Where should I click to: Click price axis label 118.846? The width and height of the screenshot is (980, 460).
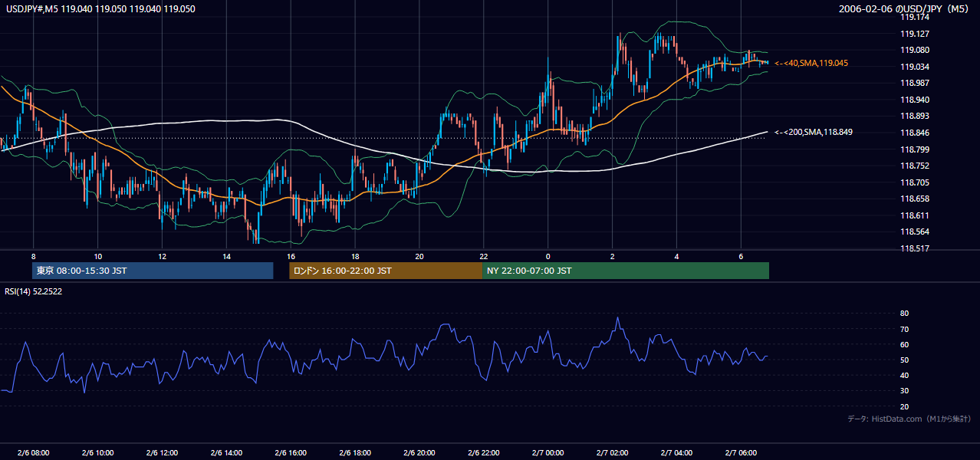pyautogui.click(x=915, y=133)
